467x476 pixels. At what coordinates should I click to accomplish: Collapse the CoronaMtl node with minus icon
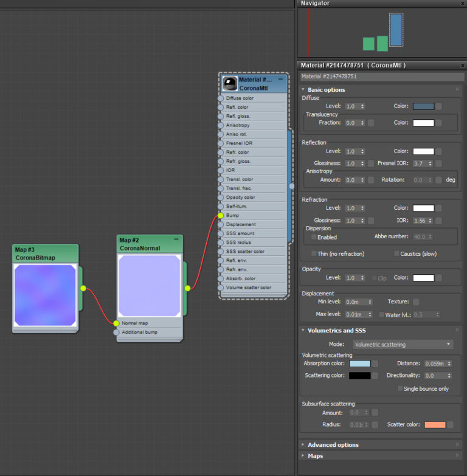(280, 80)
